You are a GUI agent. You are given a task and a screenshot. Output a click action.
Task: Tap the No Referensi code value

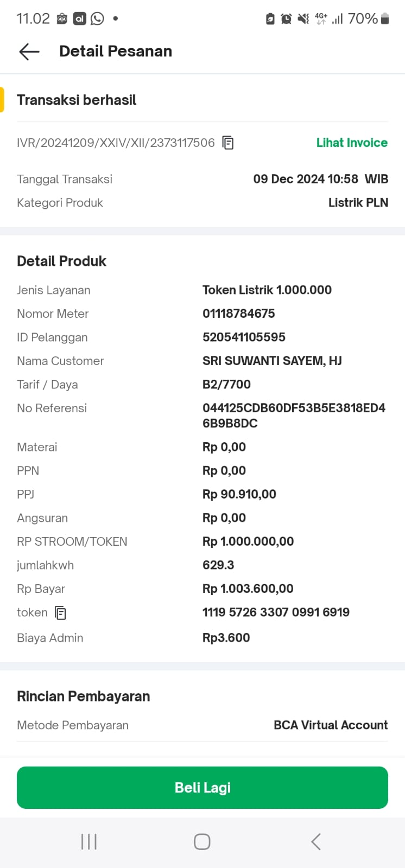pyautogui.click(x=294, y=416)
